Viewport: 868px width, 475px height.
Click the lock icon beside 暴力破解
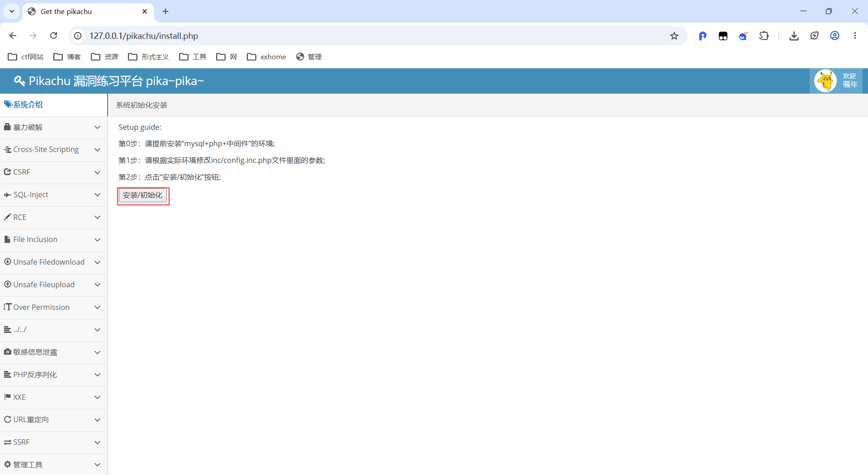click(x=7, y=127)
